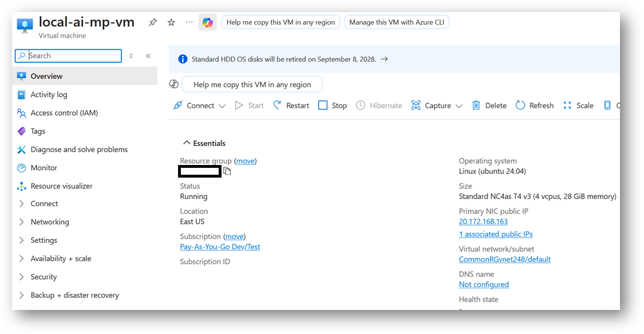Open '1 associated public IPs' link
Viewport: 644px width, 334px height.
[496, 234]
